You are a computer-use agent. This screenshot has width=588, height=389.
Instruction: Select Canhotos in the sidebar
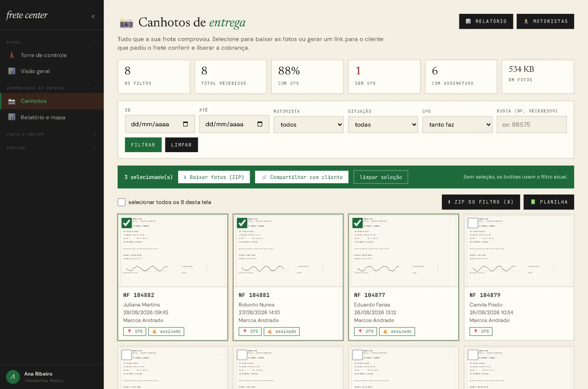click(52, 101)
